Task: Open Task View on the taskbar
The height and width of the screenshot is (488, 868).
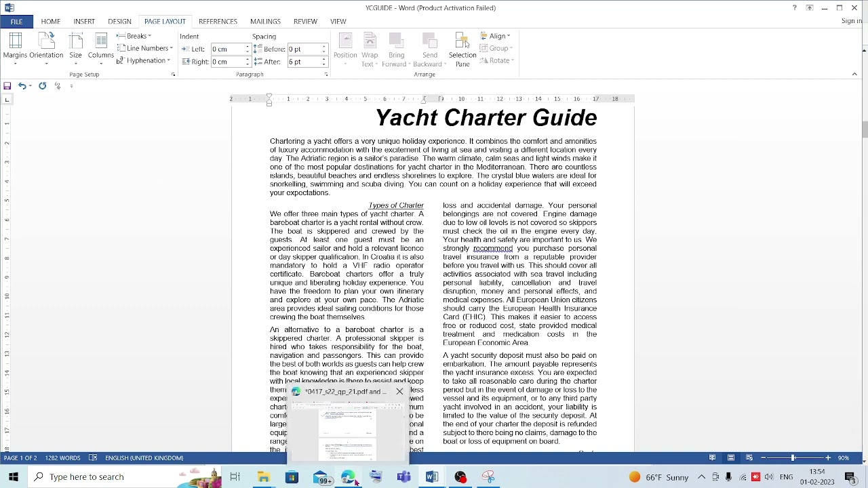Action: 235,477
